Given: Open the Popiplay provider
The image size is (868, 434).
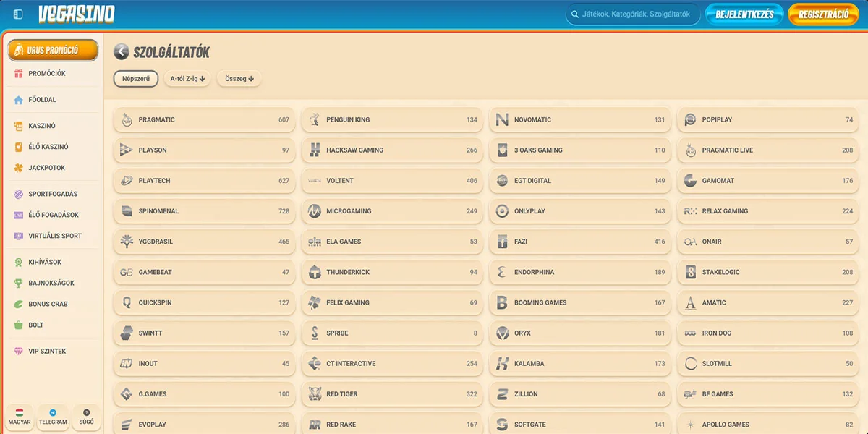Looking at the screenshot, I should point(768,120).
